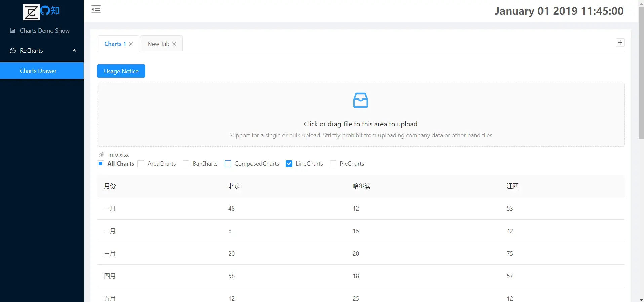Click the 北京 column header

tap(234, 186)
